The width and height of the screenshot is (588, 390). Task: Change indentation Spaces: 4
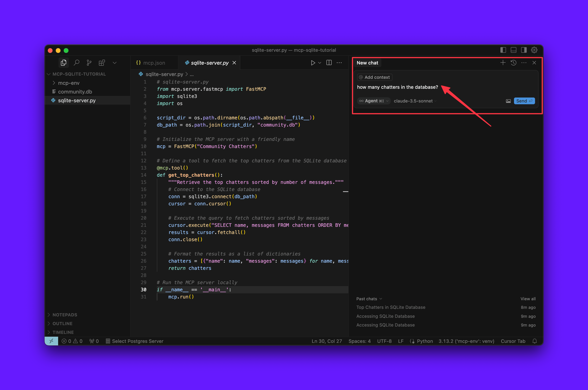pos(359,341)
